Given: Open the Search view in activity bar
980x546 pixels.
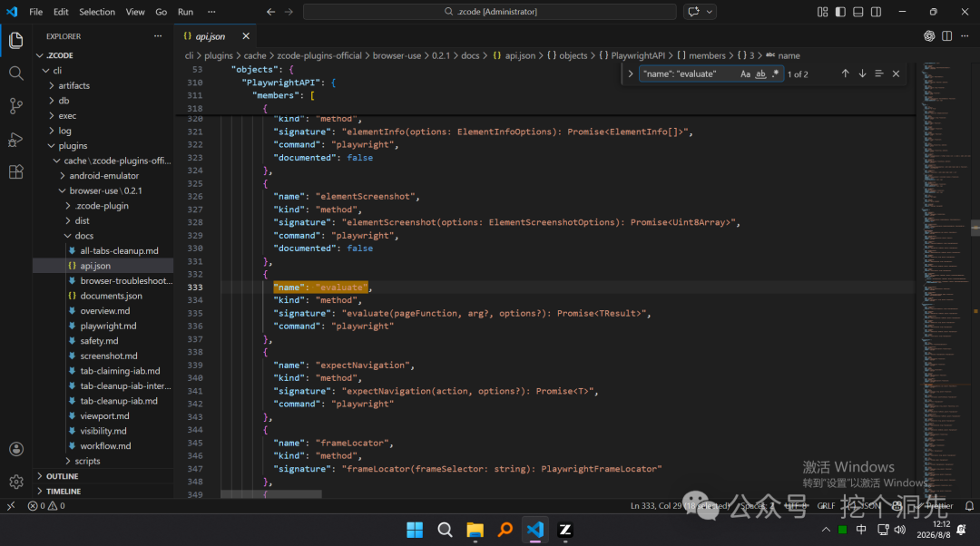Looking at the screenshot, I should (16, 73).
